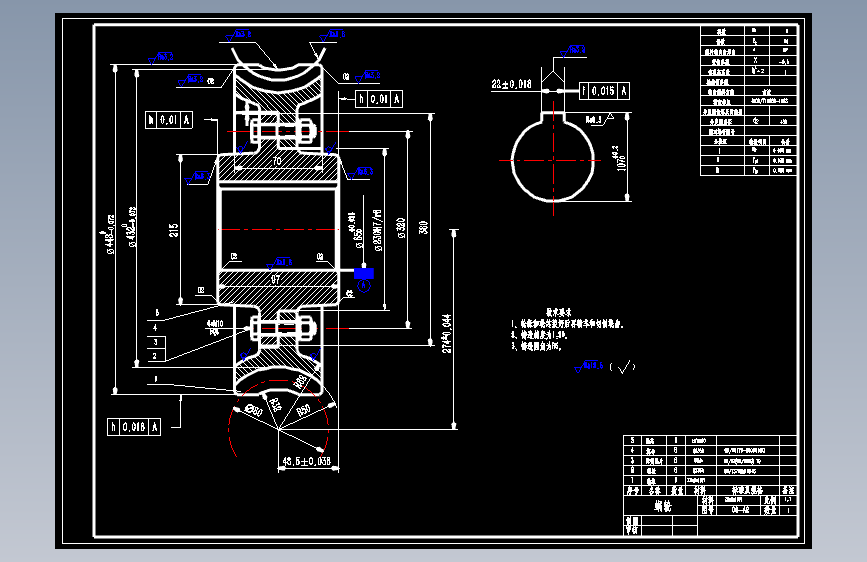The image size is (867, 562).
Task: Select the tolerance frame "0.015 A" at keyway
Action: [x=604, y=91]
